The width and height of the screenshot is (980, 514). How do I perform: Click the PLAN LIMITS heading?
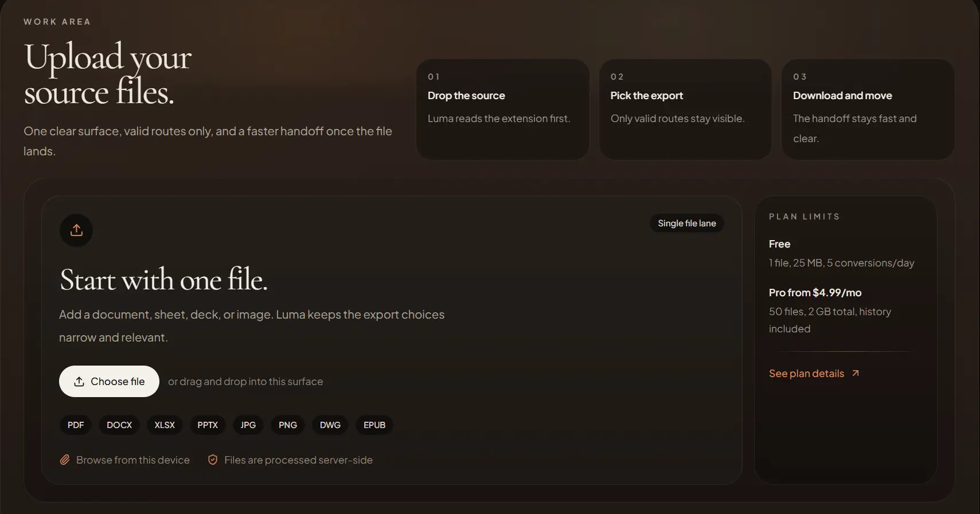tap(805, 217)
